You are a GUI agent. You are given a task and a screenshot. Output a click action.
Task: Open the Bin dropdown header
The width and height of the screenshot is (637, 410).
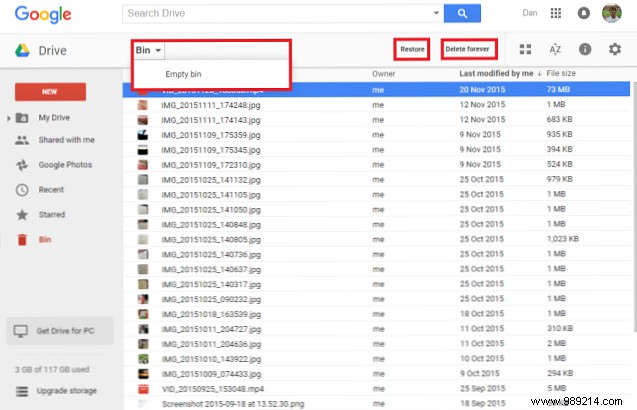148,50
